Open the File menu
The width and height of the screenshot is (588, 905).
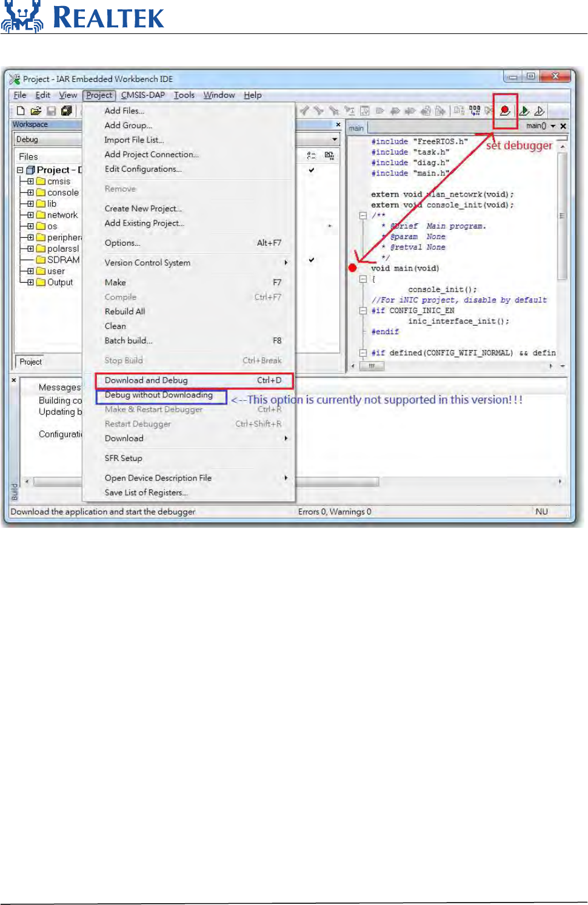point(20,95)
